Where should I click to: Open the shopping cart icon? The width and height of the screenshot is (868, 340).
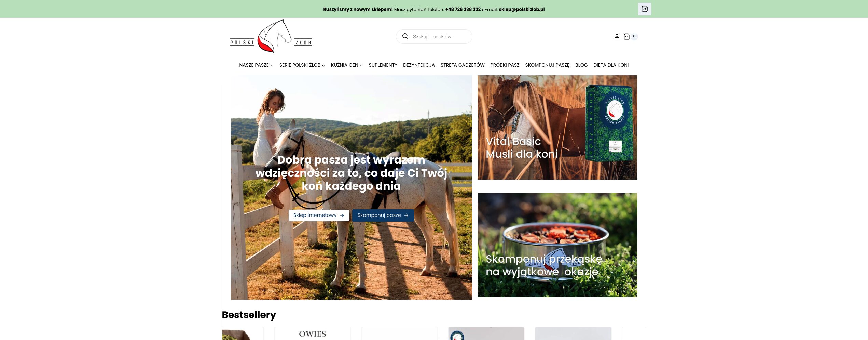pyautogui.click(x=626, y=37)
